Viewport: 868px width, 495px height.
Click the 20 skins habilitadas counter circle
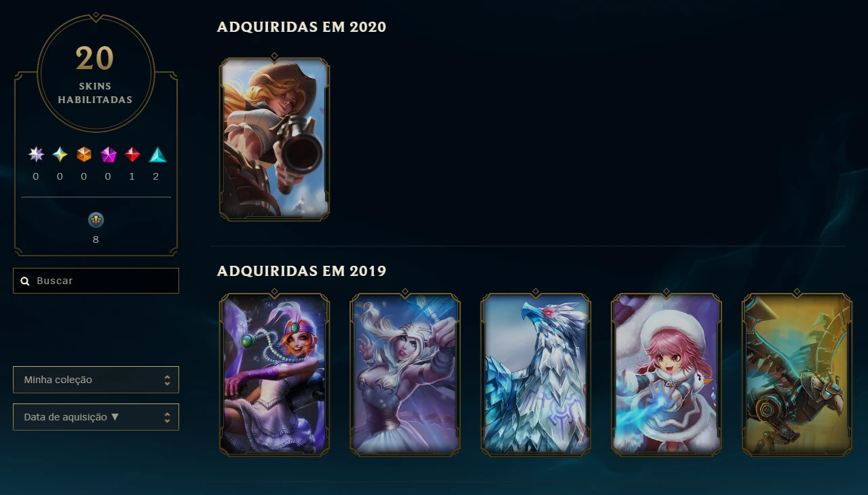(96, 73)
